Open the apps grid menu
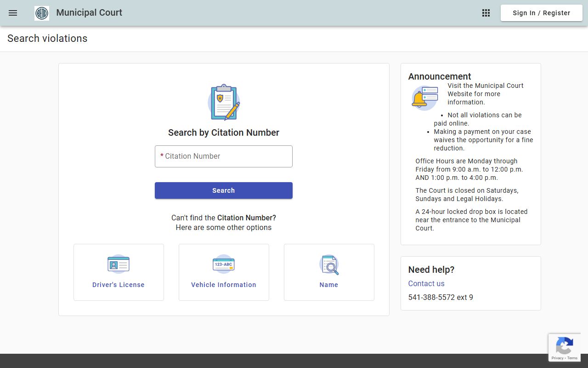The height and width of the screenshot is (368, 588). [486, 13]
